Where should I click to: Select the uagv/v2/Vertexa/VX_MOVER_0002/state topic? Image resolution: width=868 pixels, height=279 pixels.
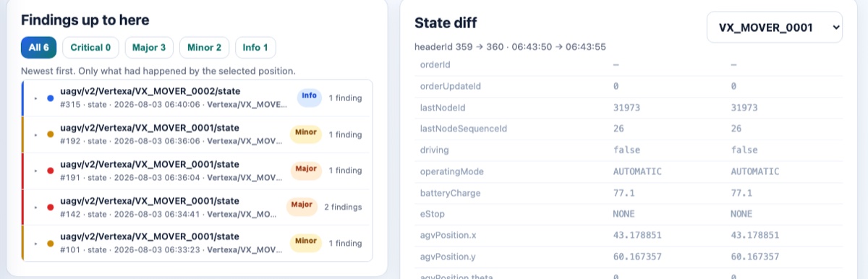coord(150,91)
